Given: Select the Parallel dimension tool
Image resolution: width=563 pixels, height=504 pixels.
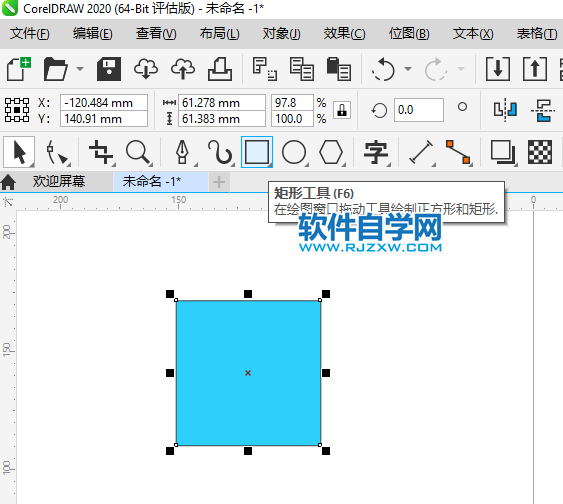Looking at the screenshot, I should [x=421, y=153].
